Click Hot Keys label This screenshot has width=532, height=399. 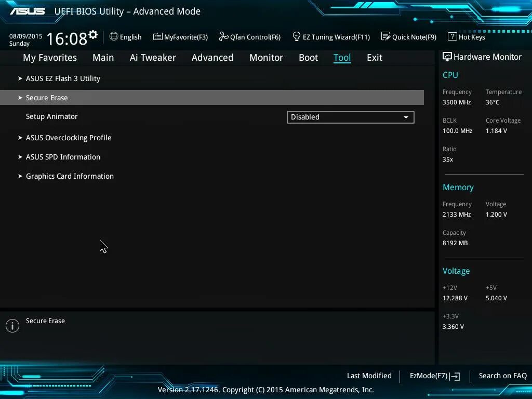472,37
